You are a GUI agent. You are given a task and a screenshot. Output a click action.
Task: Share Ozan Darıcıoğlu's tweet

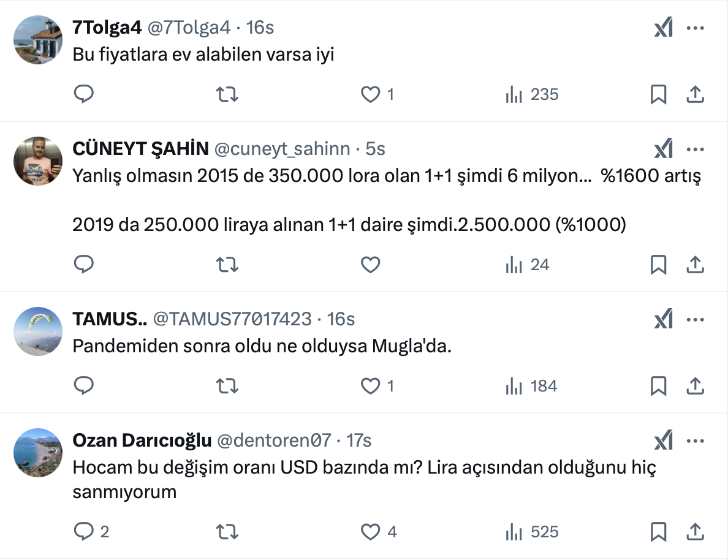(694, 532)
